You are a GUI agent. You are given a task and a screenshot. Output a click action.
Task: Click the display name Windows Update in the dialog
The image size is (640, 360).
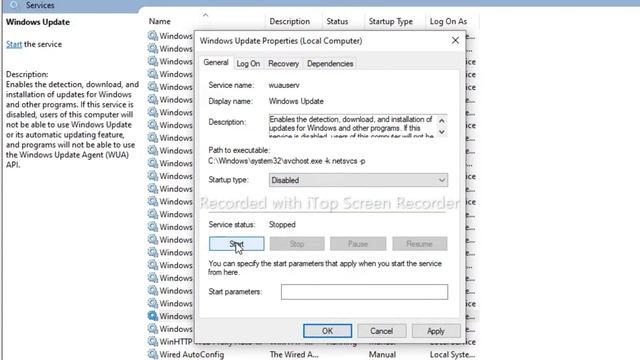pyautogui.click(x=296, y=101)
